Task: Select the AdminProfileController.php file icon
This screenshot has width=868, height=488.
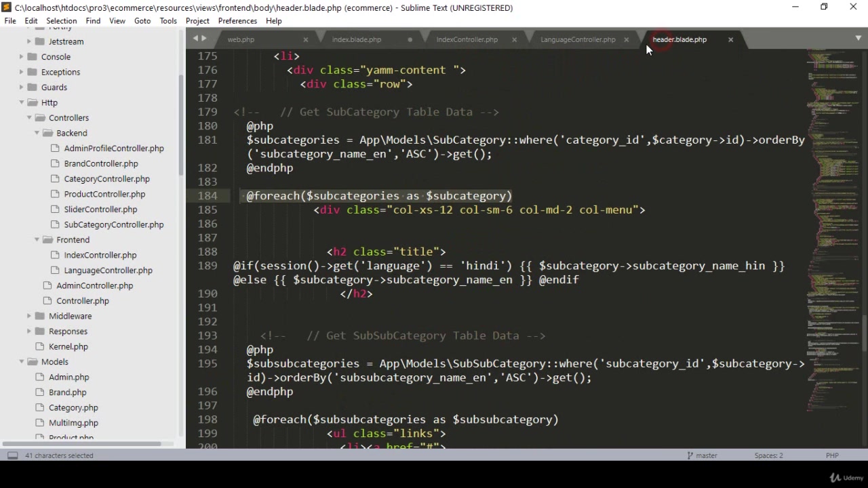Action: [55, 148]
